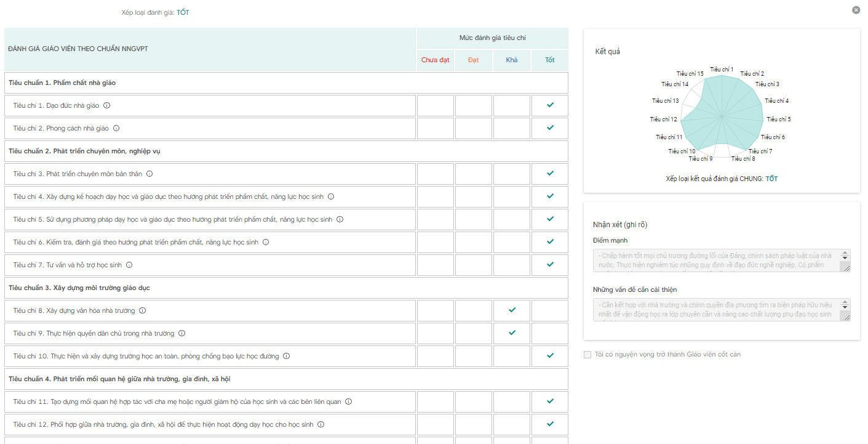Image resolution: width=868 pixels, height=444 pixels.
Task: Click info icon for Tiêu chí 6
Action: (266, 242)
